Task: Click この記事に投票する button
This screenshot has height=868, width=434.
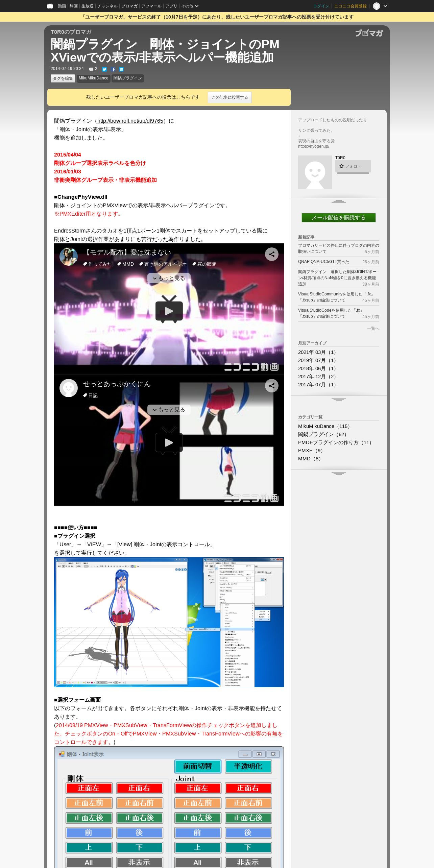Action: (x=230, y=97)
